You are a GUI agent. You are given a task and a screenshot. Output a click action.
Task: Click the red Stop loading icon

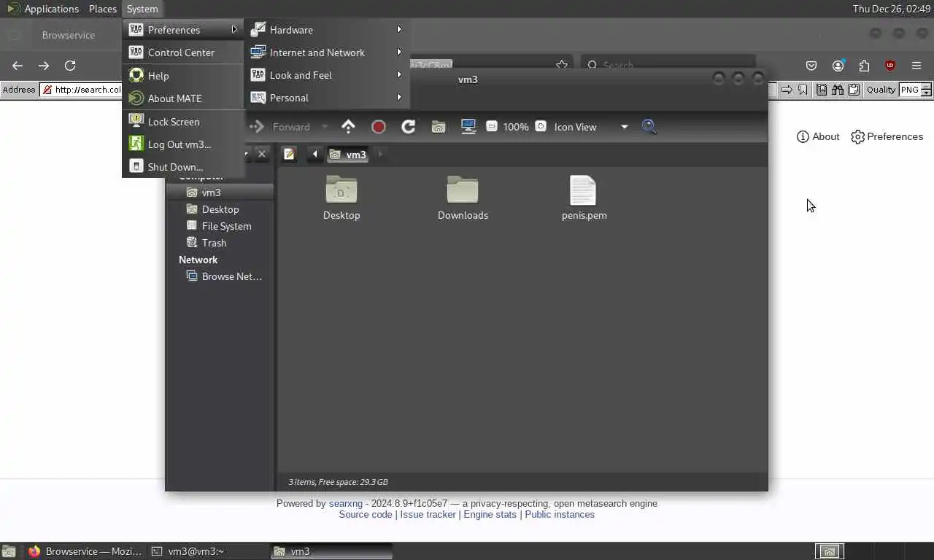point(378,127)
